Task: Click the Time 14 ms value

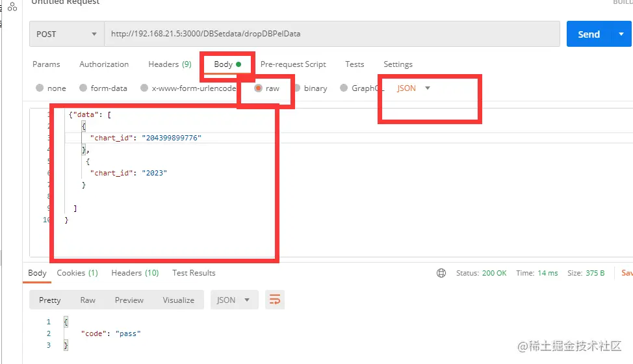Action: [547, 273]
